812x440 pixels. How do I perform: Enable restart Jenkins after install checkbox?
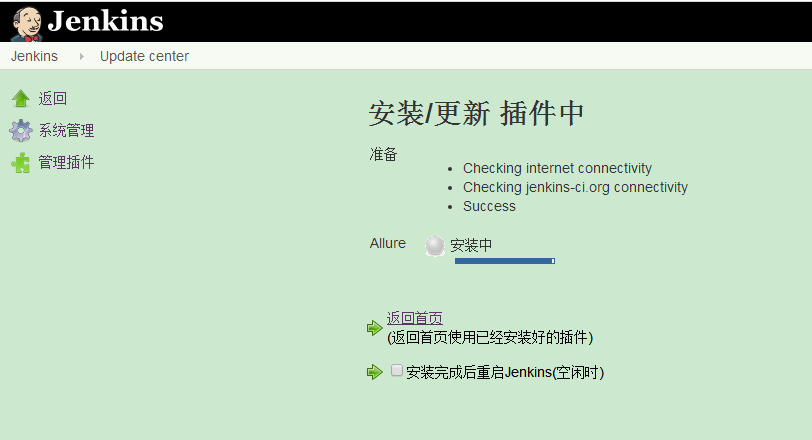397,370
